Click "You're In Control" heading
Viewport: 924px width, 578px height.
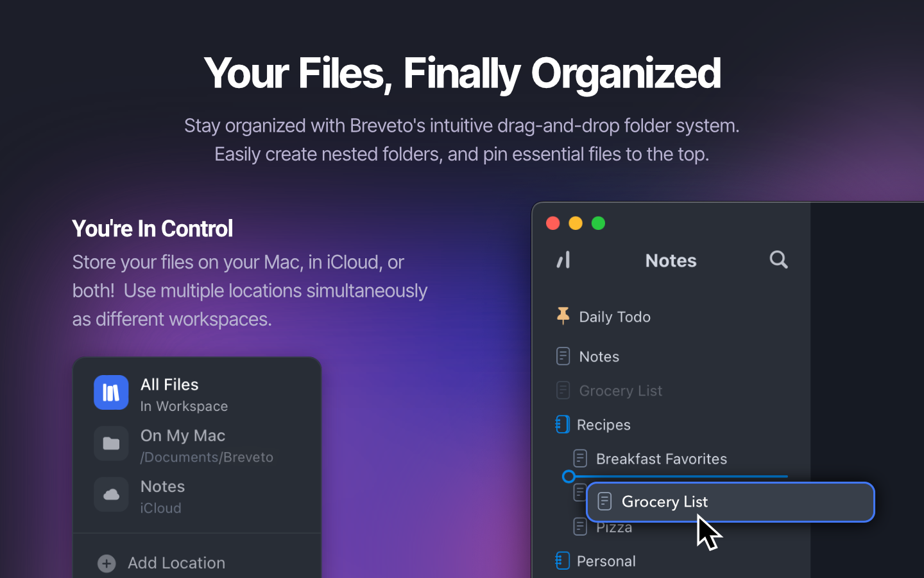click(x=152, y=229)
